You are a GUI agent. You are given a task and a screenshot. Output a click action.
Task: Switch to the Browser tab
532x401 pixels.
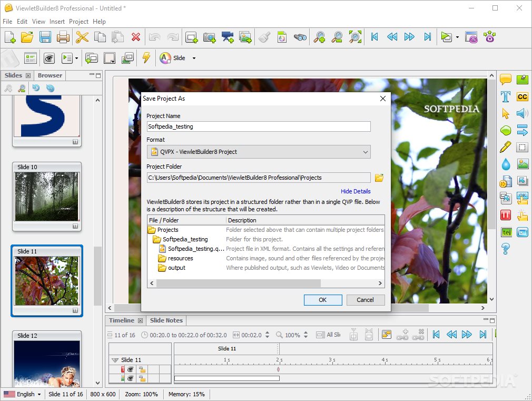[x=50, y=75]
